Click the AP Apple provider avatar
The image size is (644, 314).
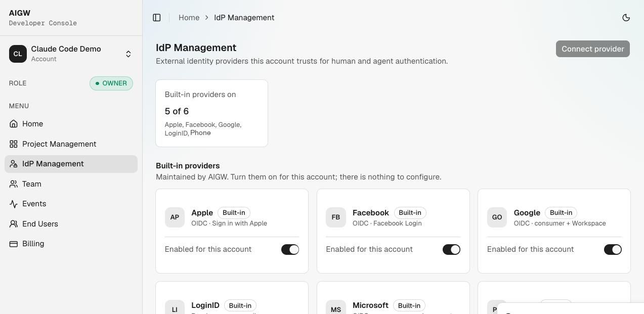click(x=175, y=217)
